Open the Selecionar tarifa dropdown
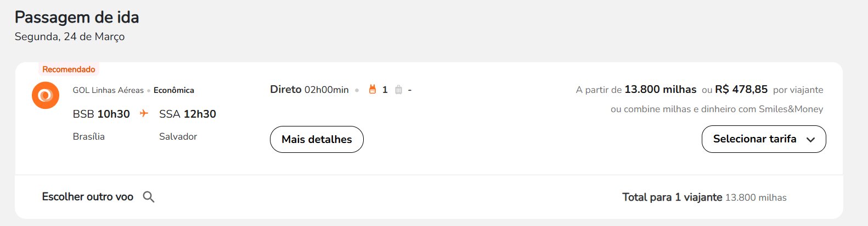 pyautogui.click(x=764, y=139)
